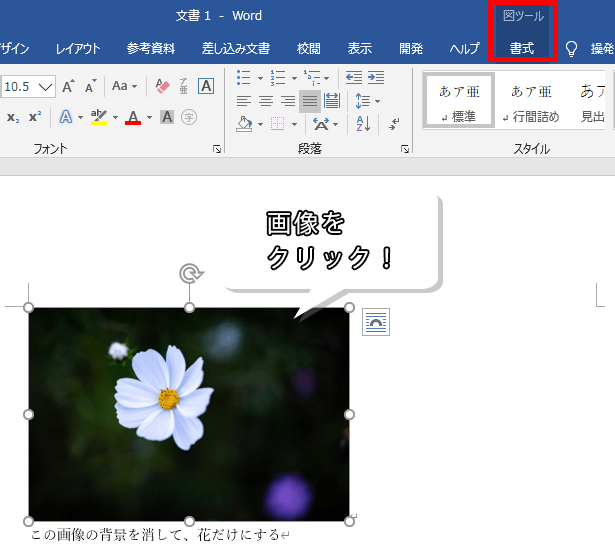Screen dimensions: 615x560
Task: Expand the bullet list dropdown arrow
Action: pos(260,77)
